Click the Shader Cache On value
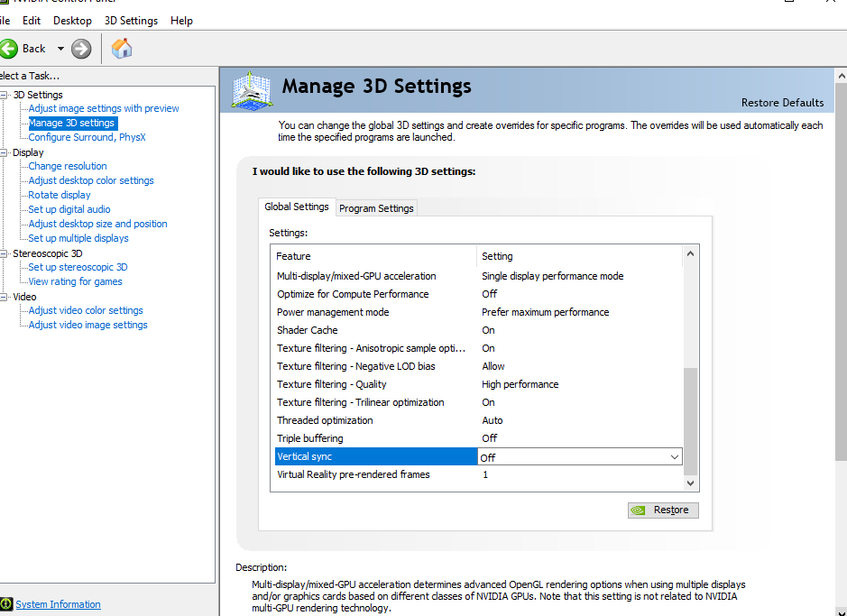The image size is (847, 616). pos(488,330)
